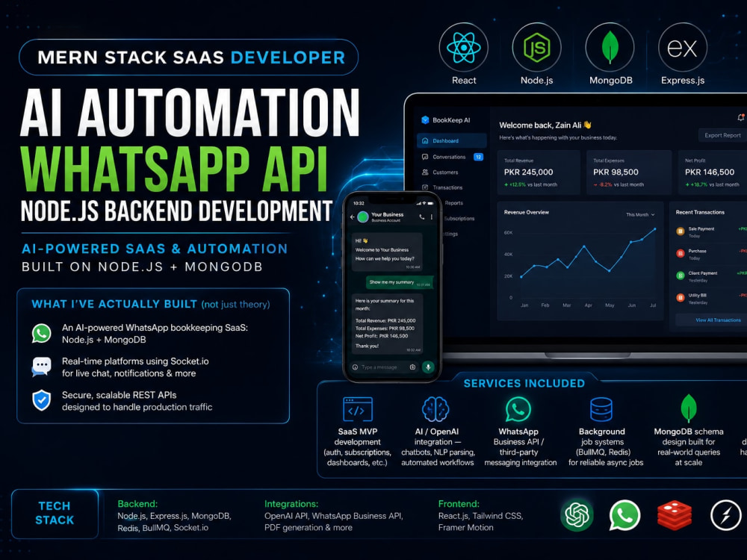Screen dimensions: 747x560
Task: Click the WhatsApp Business API service icon
Action: point(518,409)
